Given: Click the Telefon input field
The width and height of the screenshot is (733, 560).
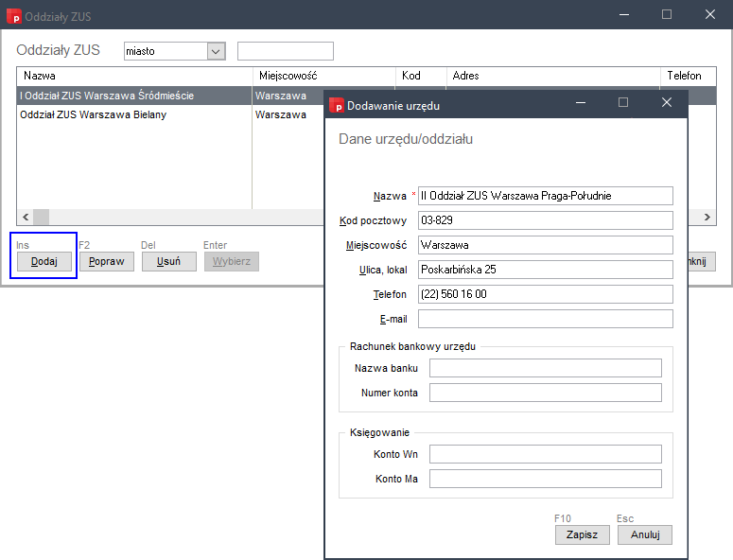Looking at the screenshot, I should coord(545,294).
